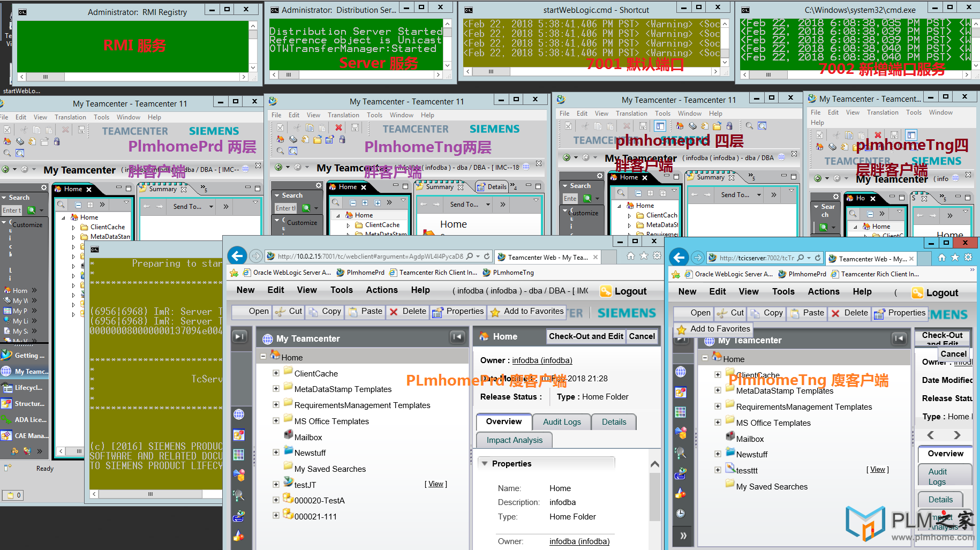This screenshot has width=980, height=550.
Task: Close the Home tab in leftmost Teamcenter
Action: 89,189
